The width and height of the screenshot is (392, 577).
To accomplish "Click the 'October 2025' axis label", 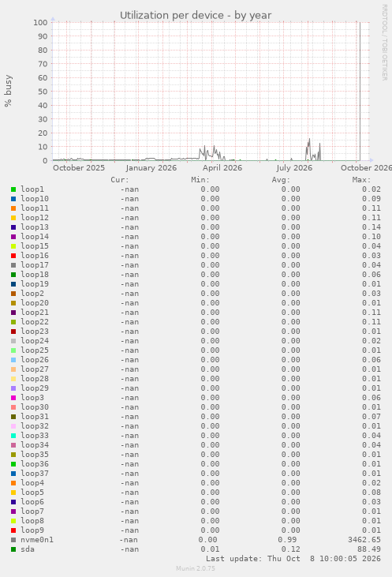I will [79, 168].
